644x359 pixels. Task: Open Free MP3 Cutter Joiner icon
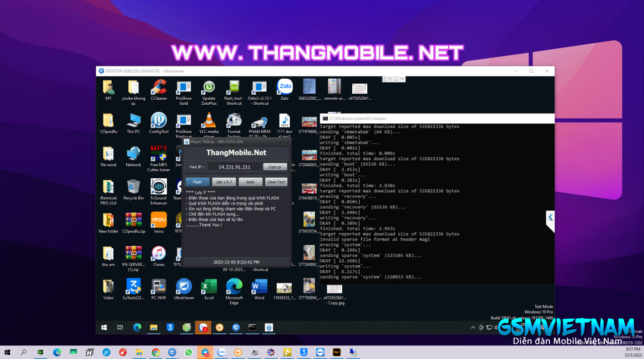158,159
